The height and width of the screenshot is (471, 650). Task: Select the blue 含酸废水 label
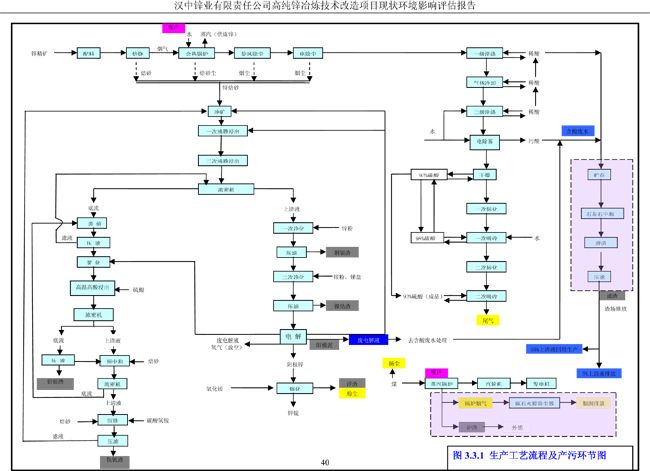coord(581,130)
